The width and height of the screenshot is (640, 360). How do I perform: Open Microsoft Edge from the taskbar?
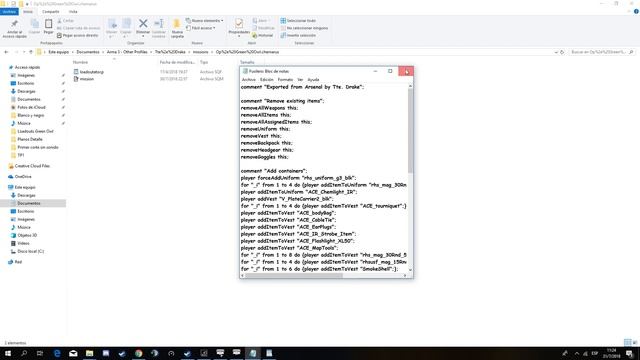(57, 353)
